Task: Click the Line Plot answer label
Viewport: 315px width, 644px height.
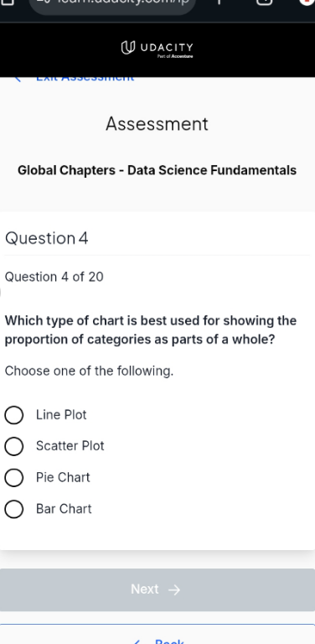Action: [61, 415]
